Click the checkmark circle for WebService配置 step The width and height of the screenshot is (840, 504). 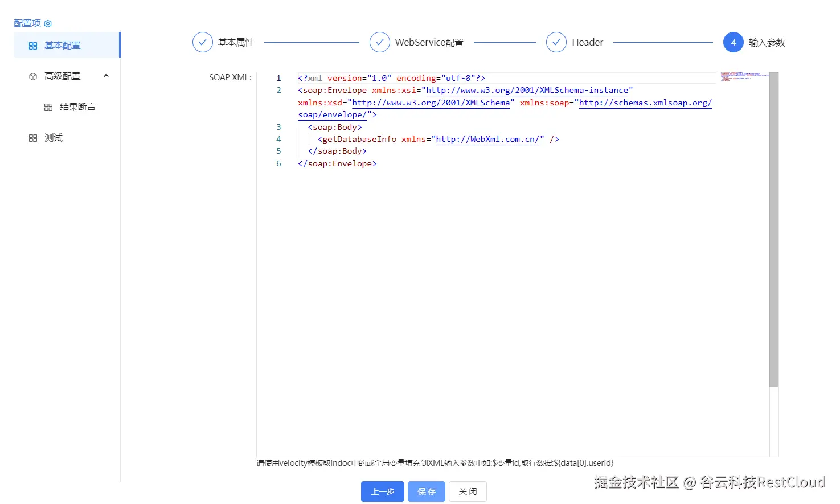point(379,42)
